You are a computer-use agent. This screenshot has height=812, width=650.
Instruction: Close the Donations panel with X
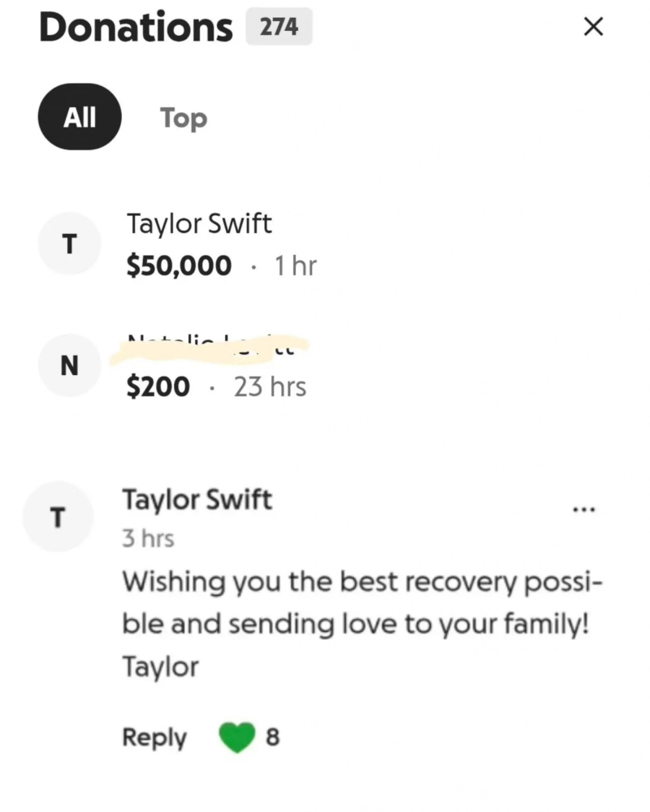[x=593, y=27]
